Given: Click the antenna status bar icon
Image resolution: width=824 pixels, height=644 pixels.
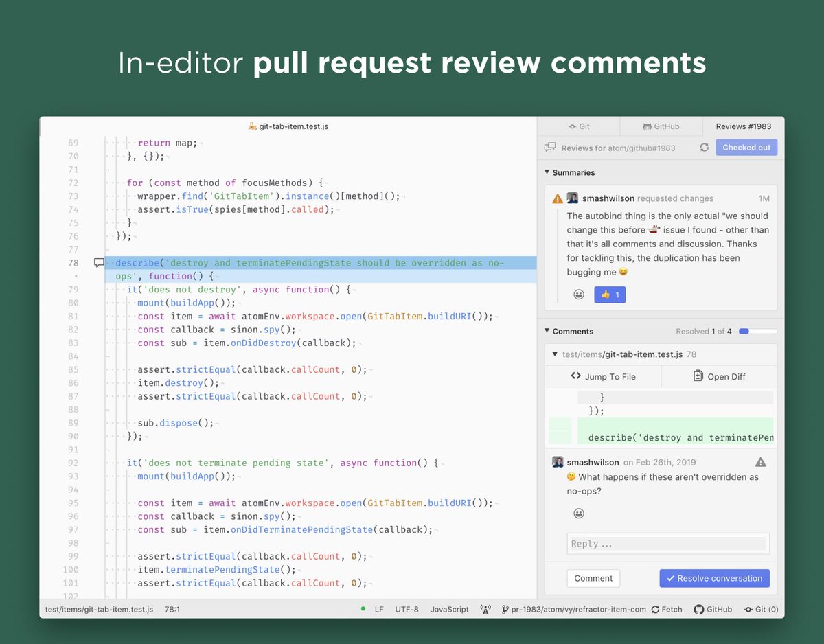Looking at the screenshot, I should pyautogui.click(x=485, y=609).
